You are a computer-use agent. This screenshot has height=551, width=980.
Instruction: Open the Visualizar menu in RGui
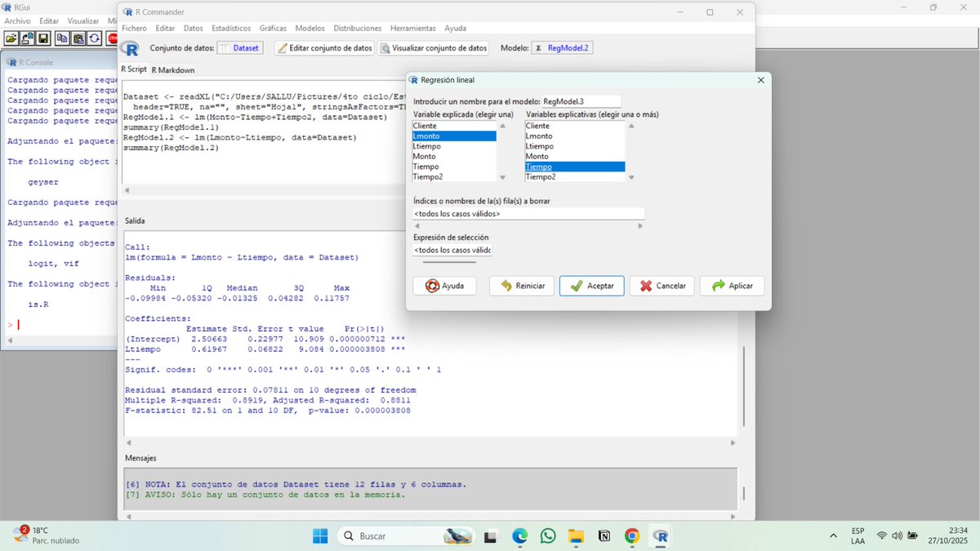pos(83,20)
